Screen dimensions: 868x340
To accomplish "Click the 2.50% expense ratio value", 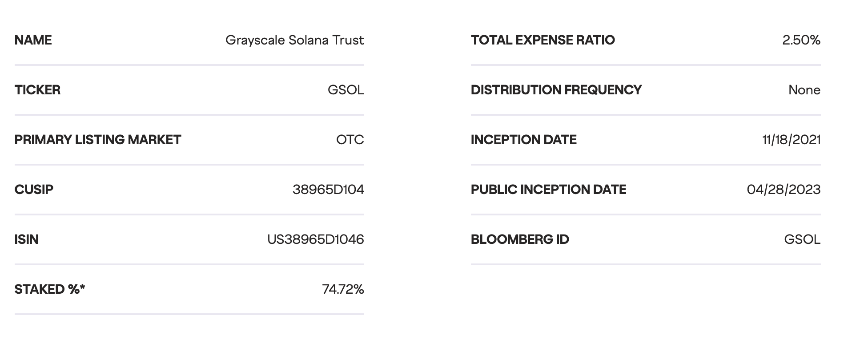I will (801, 40).
